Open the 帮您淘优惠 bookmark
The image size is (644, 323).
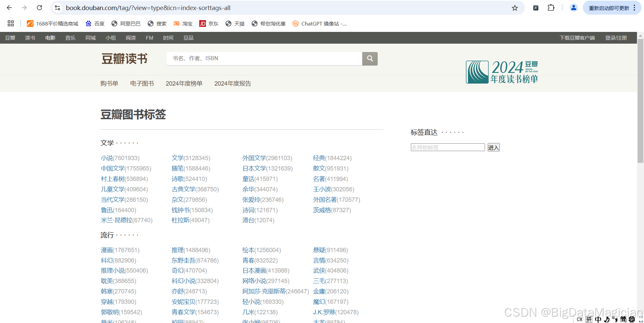tap(269, 24)
